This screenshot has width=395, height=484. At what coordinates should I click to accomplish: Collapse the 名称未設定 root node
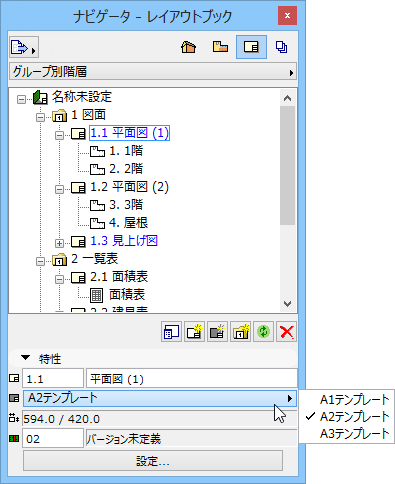click(x=21, y=99)
